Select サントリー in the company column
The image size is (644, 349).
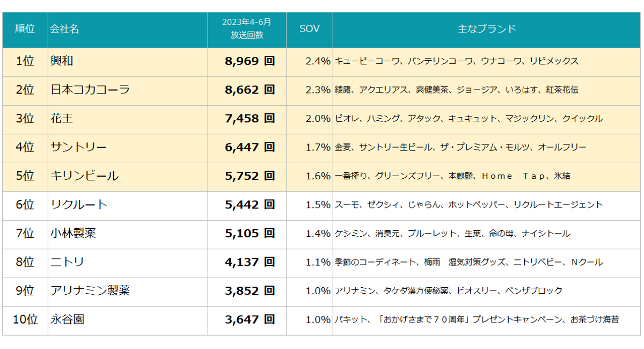pyautogui.click(x=78, y=147)
